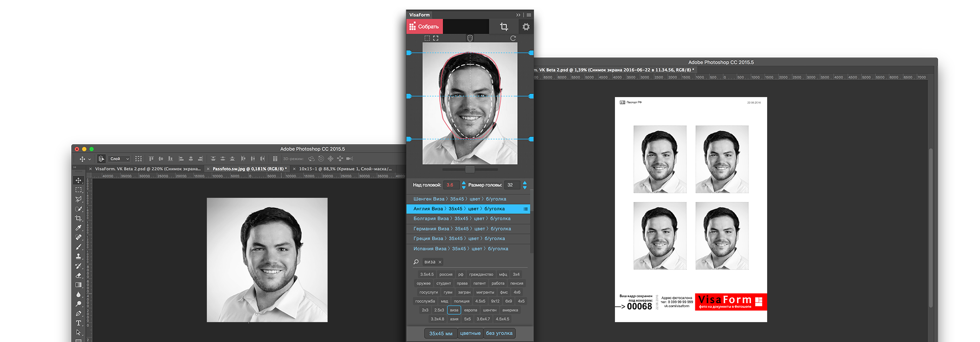The width and height of the screenshot is (980, 342).
Task: Open the 'Слой' auto-select dropdown
Action: (x=119, y=159)
